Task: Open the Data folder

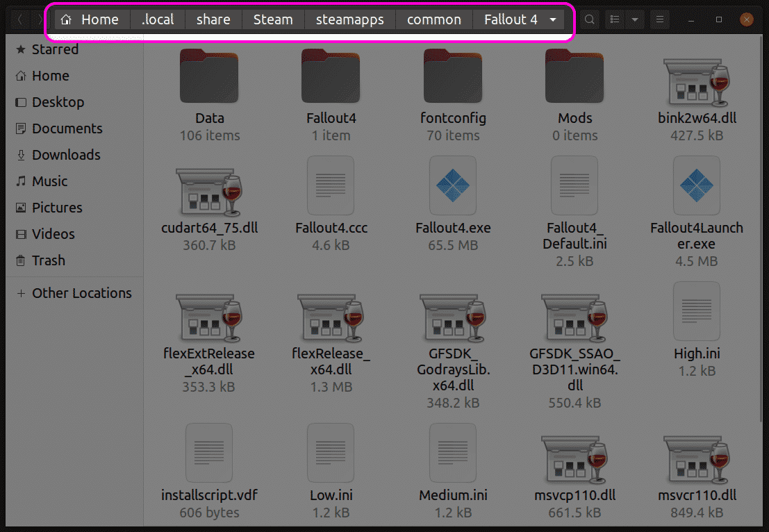Action: click(x=209, y=76)
